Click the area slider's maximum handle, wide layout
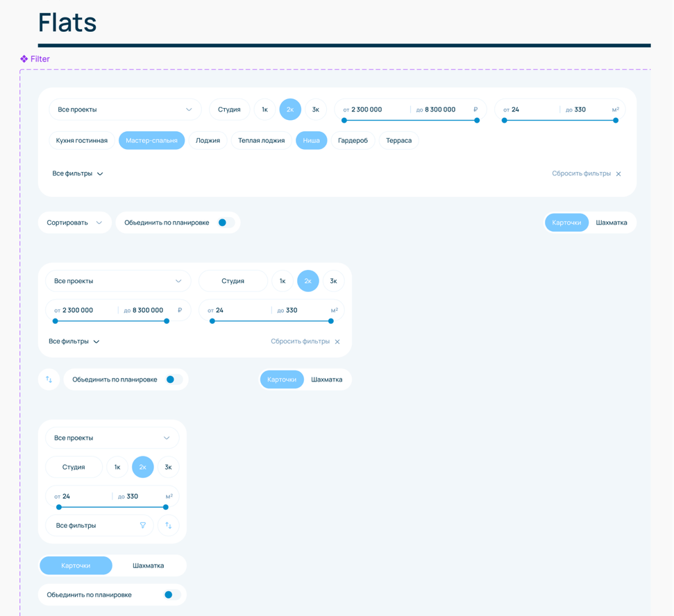Screen dimensions: 674x616 click(x=616, y=120)
